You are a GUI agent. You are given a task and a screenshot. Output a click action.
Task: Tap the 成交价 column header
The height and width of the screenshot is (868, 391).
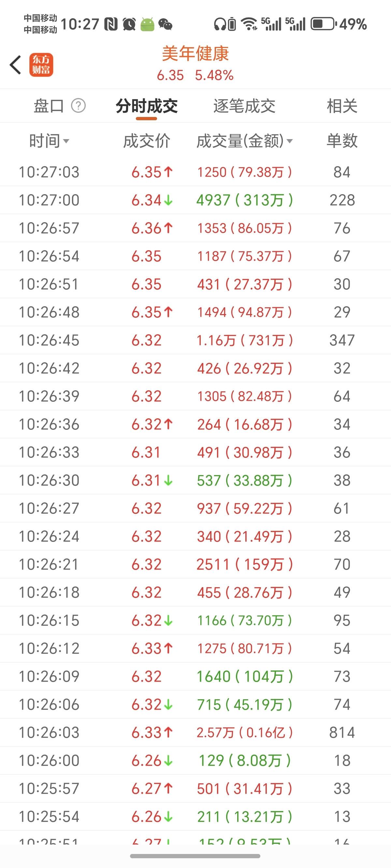click(x=147, y=141)
